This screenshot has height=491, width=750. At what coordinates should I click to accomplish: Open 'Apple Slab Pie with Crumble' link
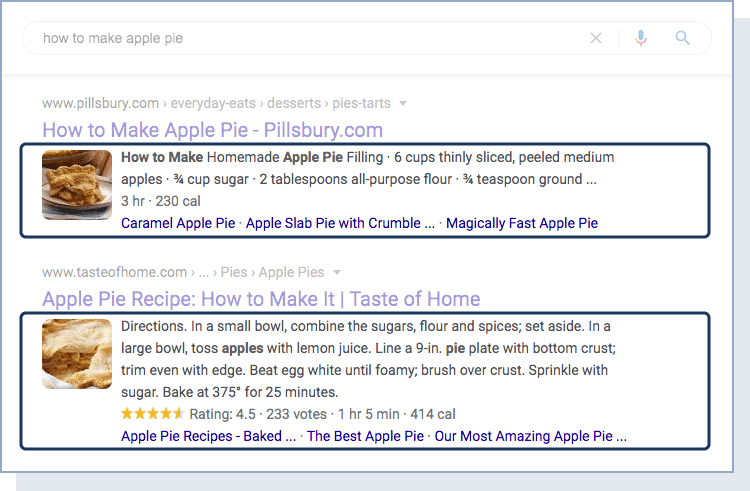340,223
